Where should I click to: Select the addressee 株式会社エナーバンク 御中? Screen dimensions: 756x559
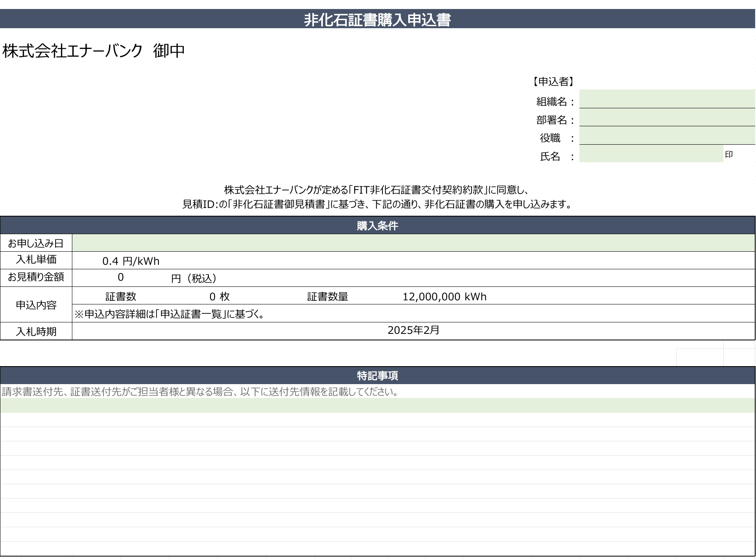(x=94, y=51)
